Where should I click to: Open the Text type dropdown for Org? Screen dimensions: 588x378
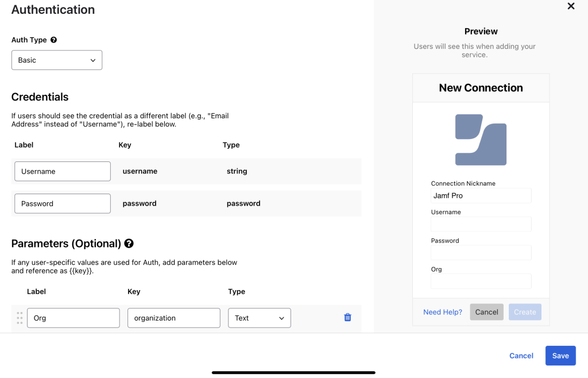pyautogui.click(x=260, y=318)
